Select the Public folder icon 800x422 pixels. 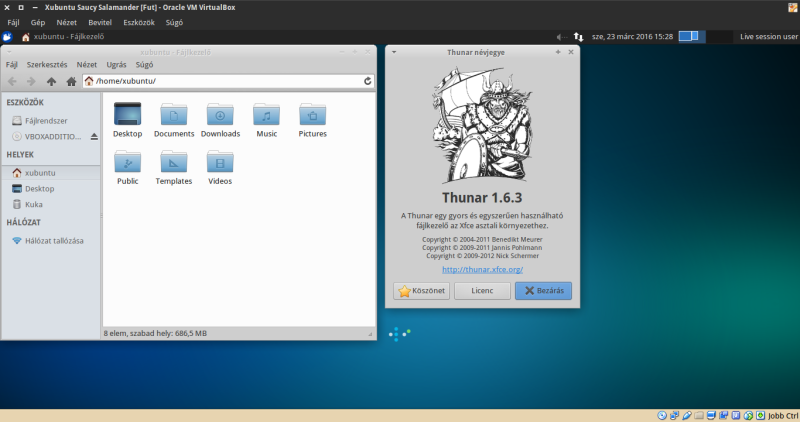coord(128,161)
